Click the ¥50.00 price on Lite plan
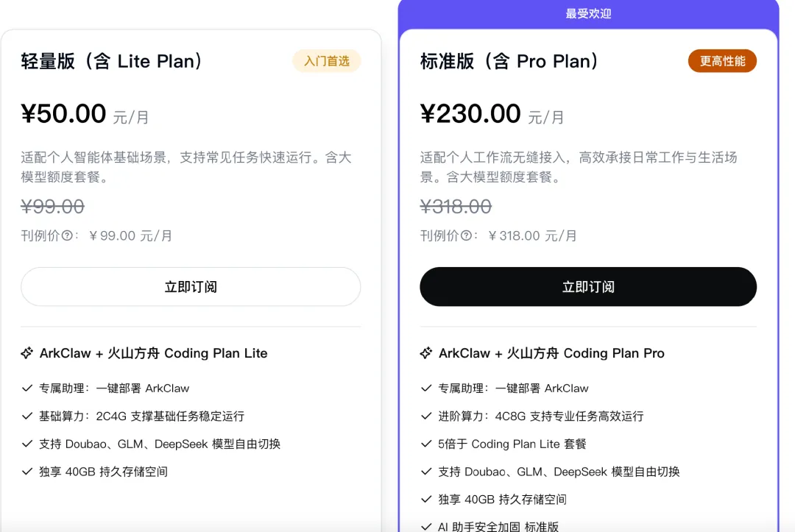Image resolution: width=795 pixels, height=532 pixels. point(64,114)
